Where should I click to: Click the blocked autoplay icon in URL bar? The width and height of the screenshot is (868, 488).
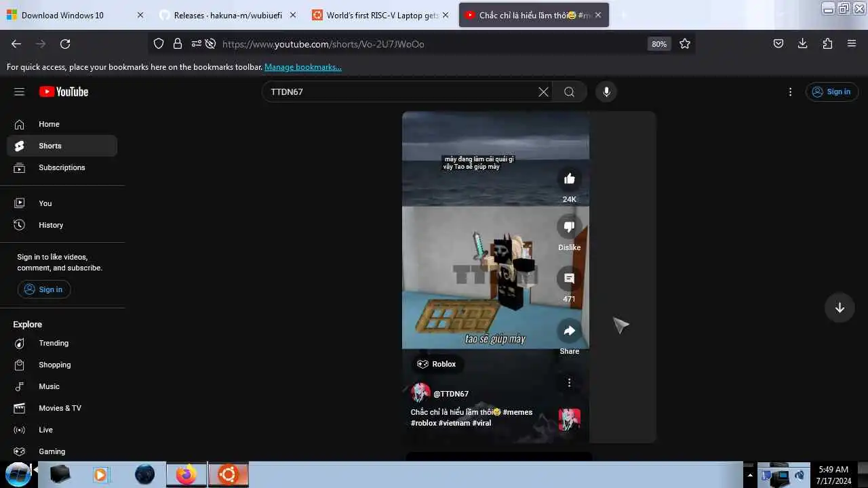pos(210,43)
